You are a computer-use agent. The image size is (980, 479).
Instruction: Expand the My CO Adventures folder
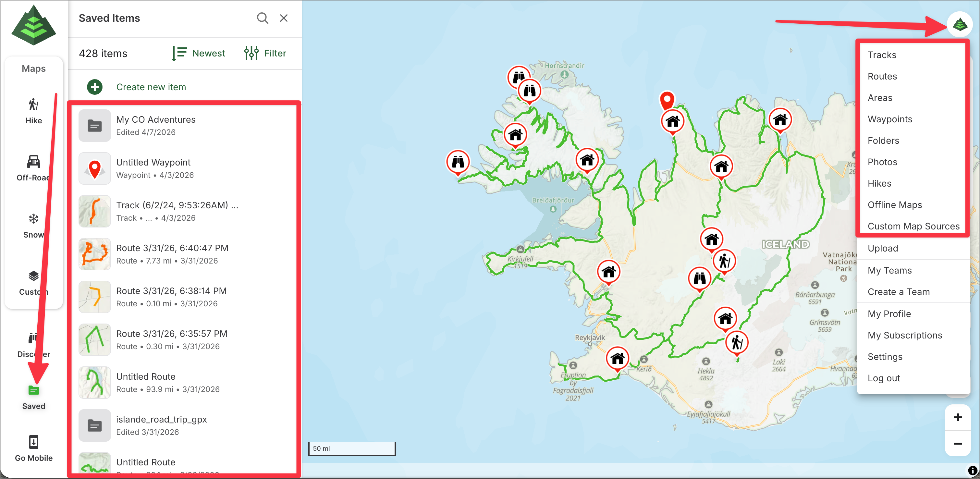tap(155, 125)
